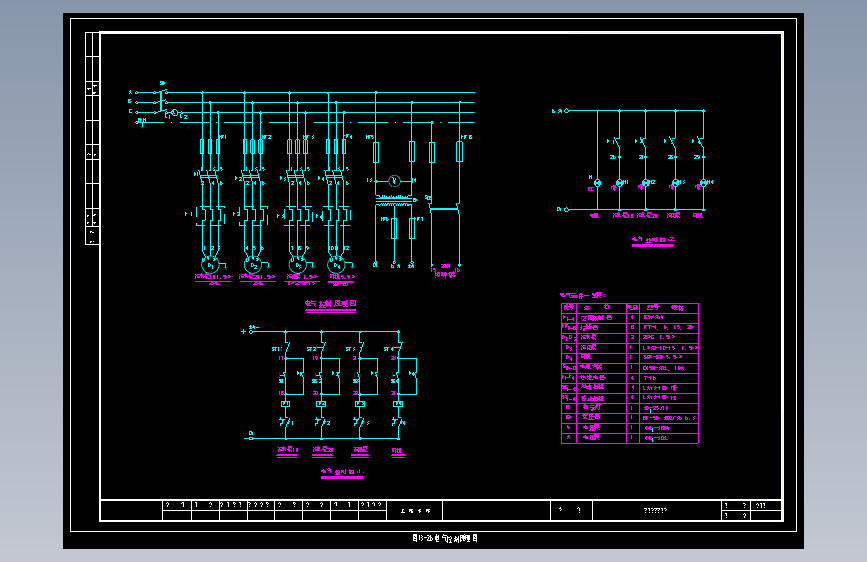Select the D1 motor symbol
867x562 pixels.
pyautogui.click(x=210, y=266)
